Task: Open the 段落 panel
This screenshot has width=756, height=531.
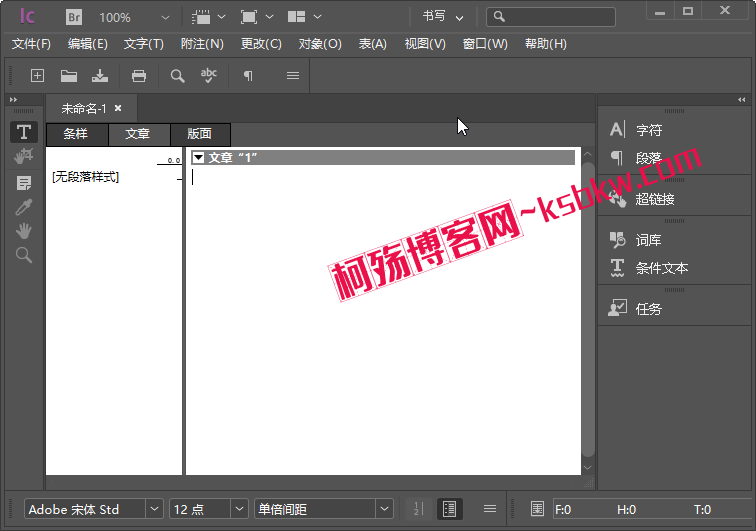Action: tap(635, 158)
